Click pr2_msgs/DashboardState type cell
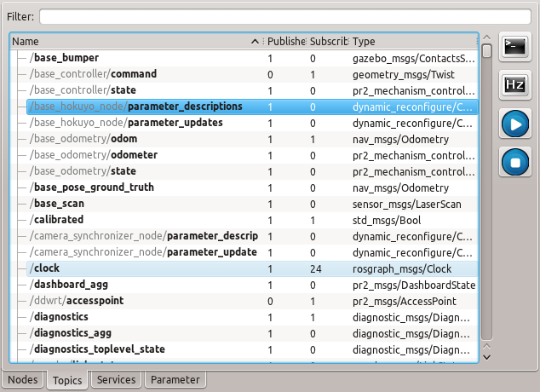This screenshot has width=540, height=392. (x=414, y=285)
